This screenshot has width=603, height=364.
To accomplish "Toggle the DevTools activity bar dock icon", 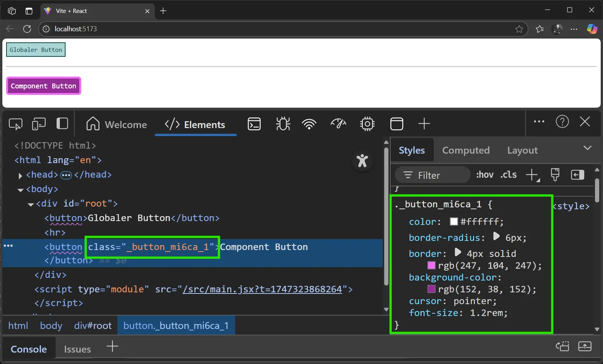I will pos(62,123).
